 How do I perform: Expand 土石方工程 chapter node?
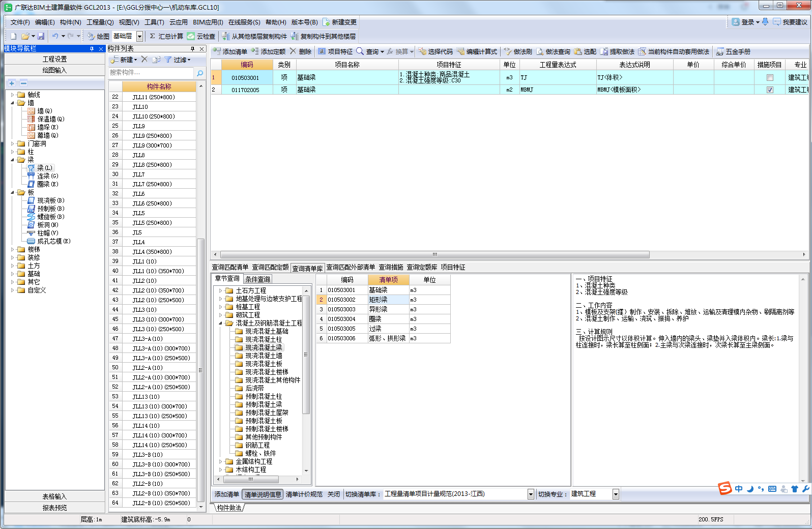pos(220,290)
